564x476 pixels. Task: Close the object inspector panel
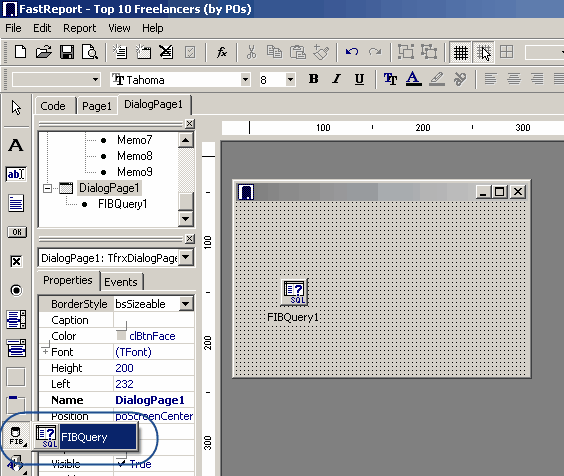(x=190, y=239)
